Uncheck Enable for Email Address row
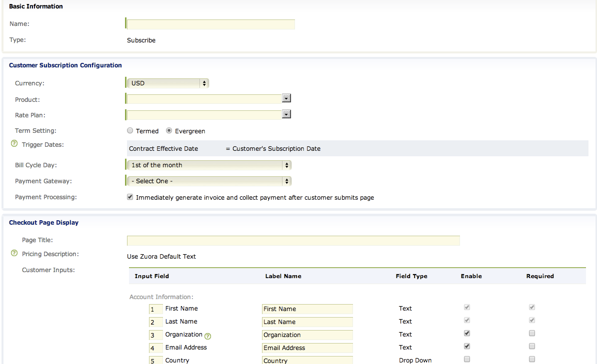 [467, 346]
